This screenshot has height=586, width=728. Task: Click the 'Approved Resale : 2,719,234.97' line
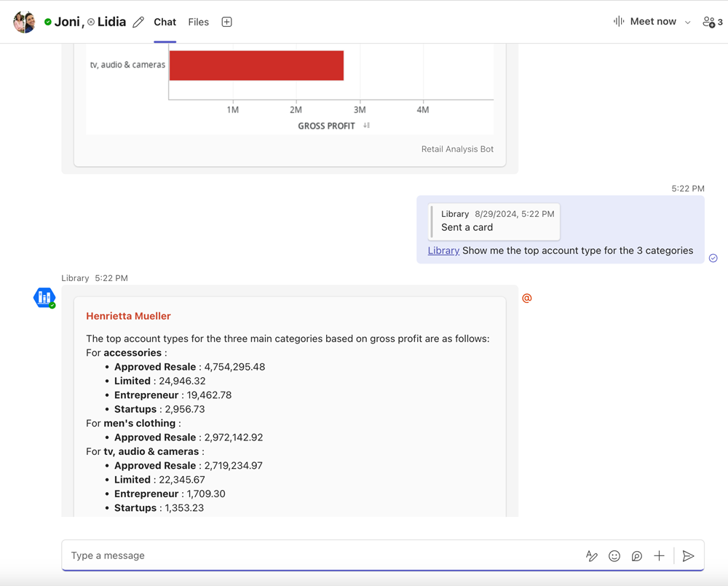(x=188, y=466)
